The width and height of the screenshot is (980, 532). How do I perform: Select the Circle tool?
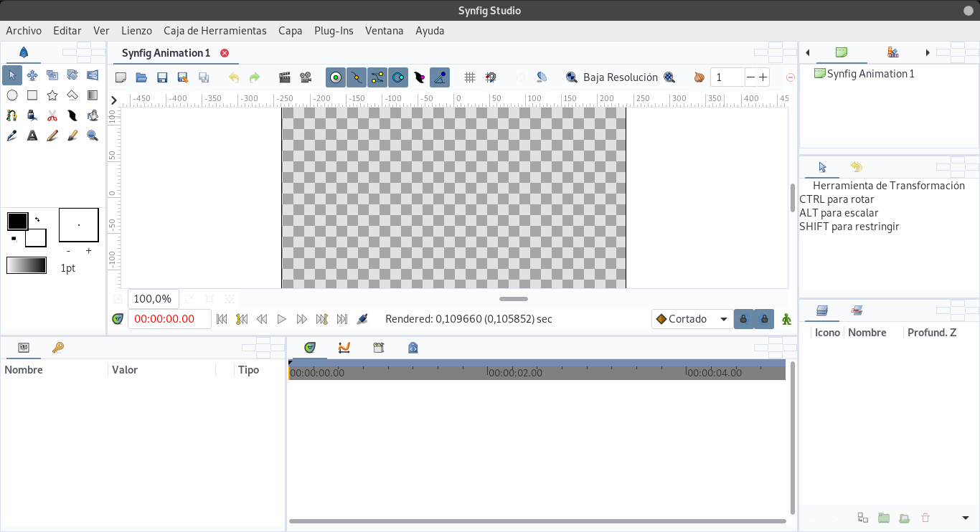pyautogui.click(x=12, y=95)
